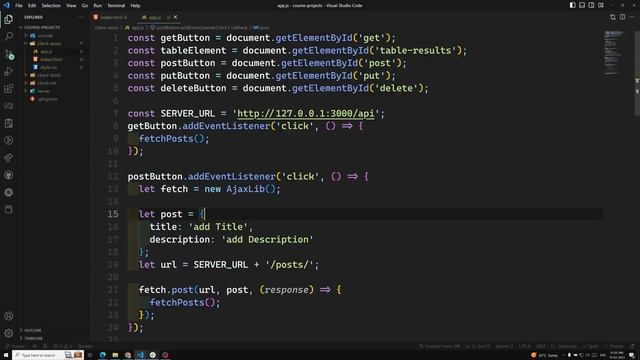Expand the OUTLINE section

click(x=33, y=330)
